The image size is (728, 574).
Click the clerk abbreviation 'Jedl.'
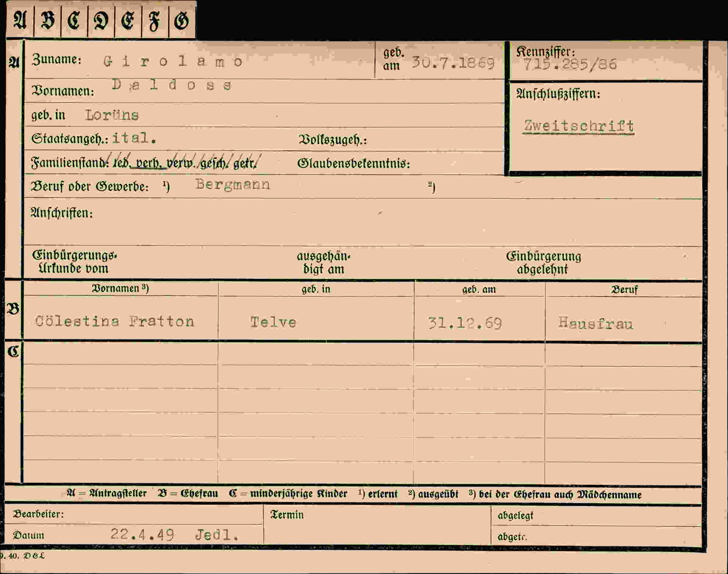pyautogui.click(x=217, y=534)
